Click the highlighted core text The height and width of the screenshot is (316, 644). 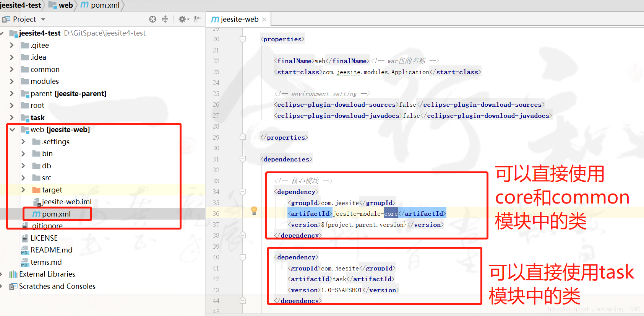[391, 213]
